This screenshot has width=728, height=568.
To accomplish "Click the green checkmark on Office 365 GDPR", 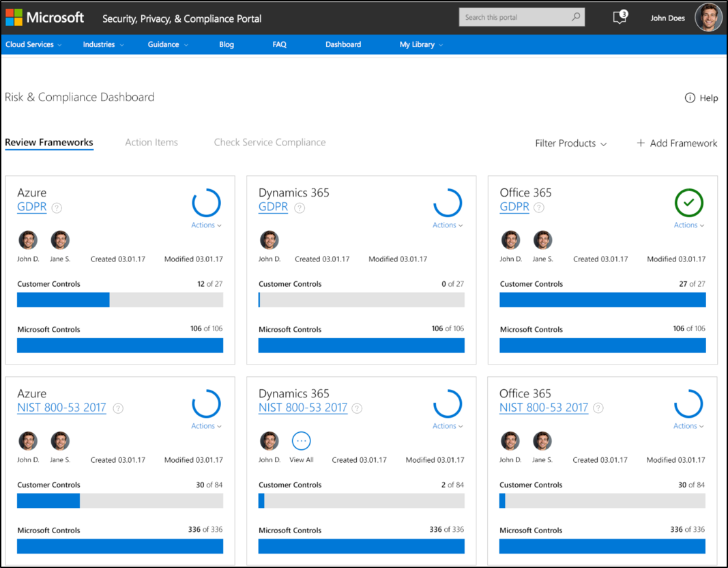I will [x=688, y=203].
